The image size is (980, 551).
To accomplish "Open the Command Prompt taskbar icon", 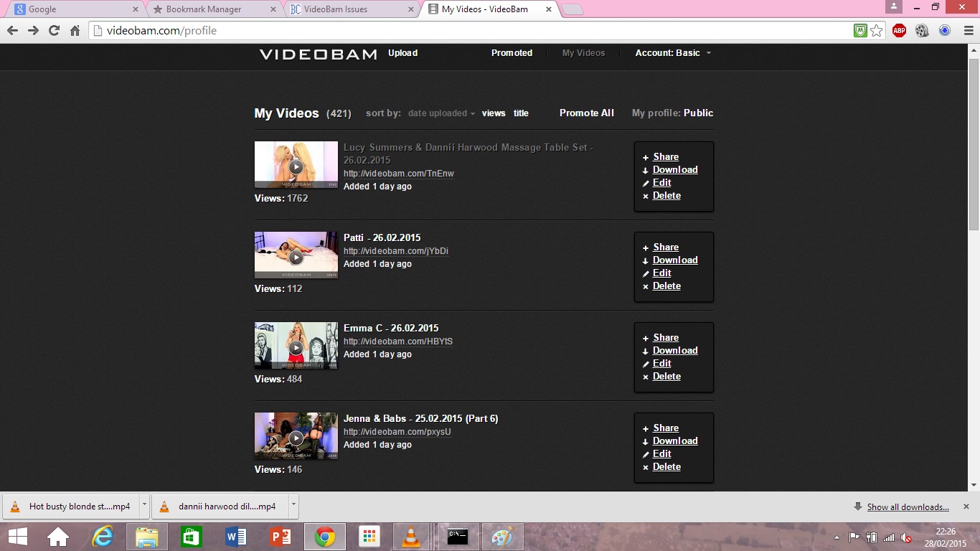I will pyautogui.click(x=458, y=537).
